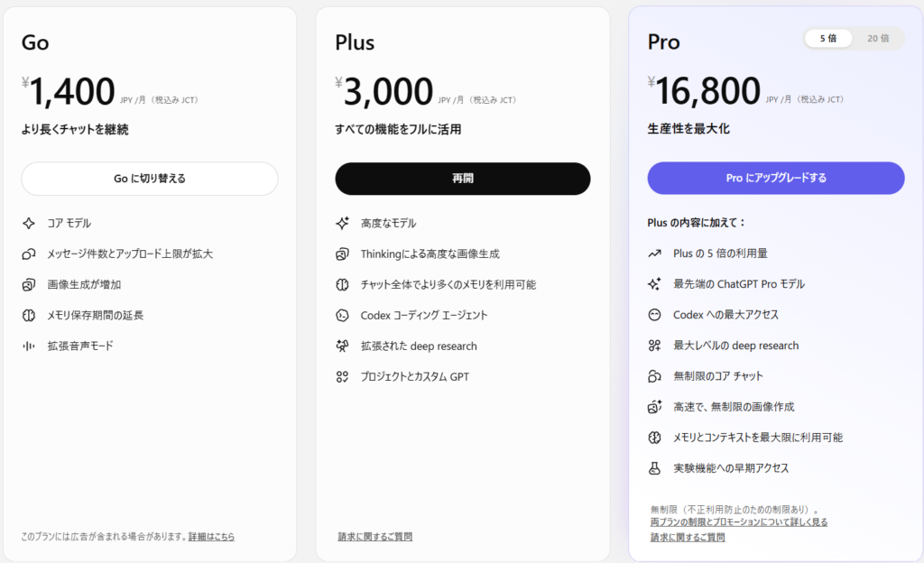
Task: Click the icon beside Codex への最大アクセス
Action: pos(655,315)
